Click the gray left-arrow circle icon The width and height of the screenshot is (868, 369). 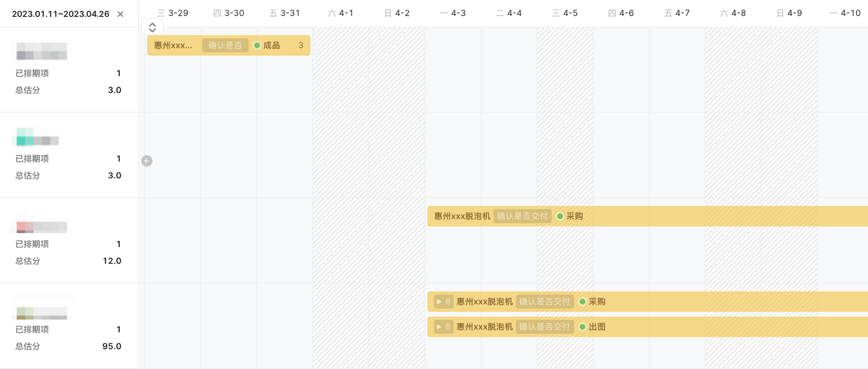[147, 161]
